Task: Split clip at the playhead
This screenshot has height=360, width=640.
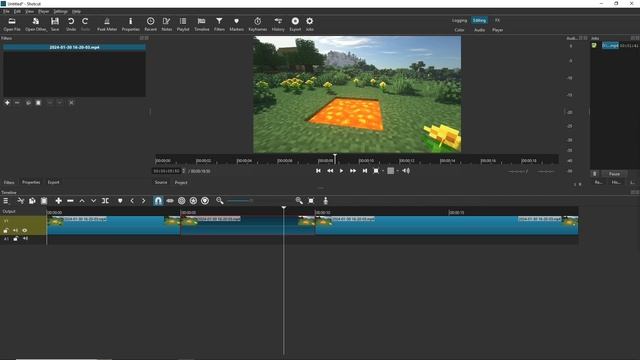Action: pyautogui.click(x=105, y=201)
